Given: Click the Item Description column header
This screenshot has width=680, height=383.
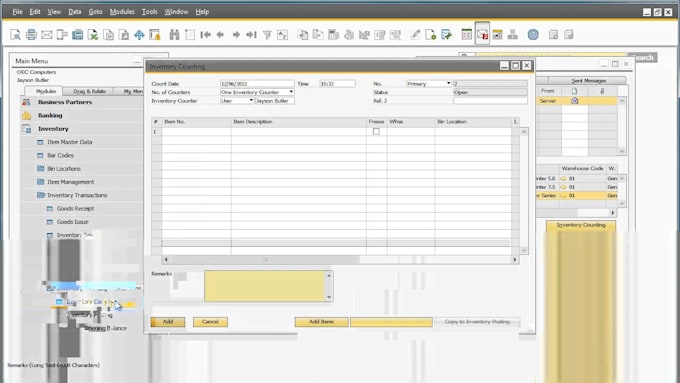Looking at the screenshot, I should click(299, 122).
